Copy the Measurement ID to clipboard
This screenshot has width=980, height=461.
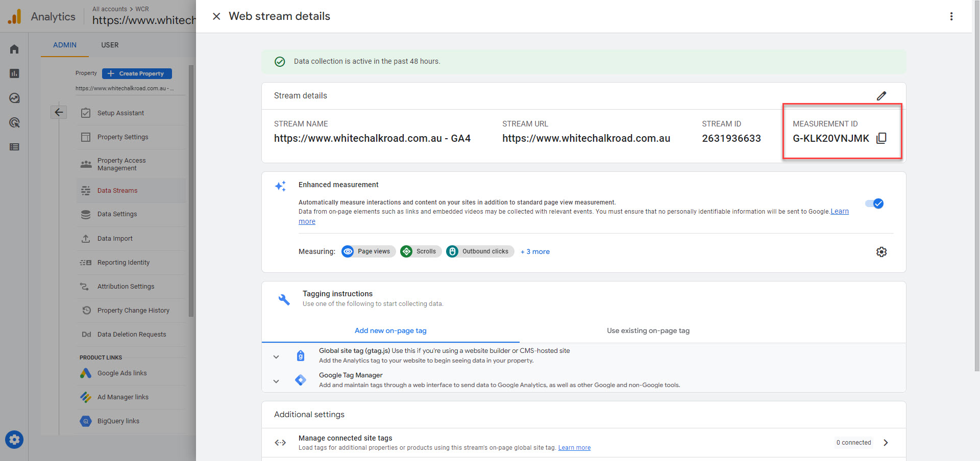tap(881, 138)
